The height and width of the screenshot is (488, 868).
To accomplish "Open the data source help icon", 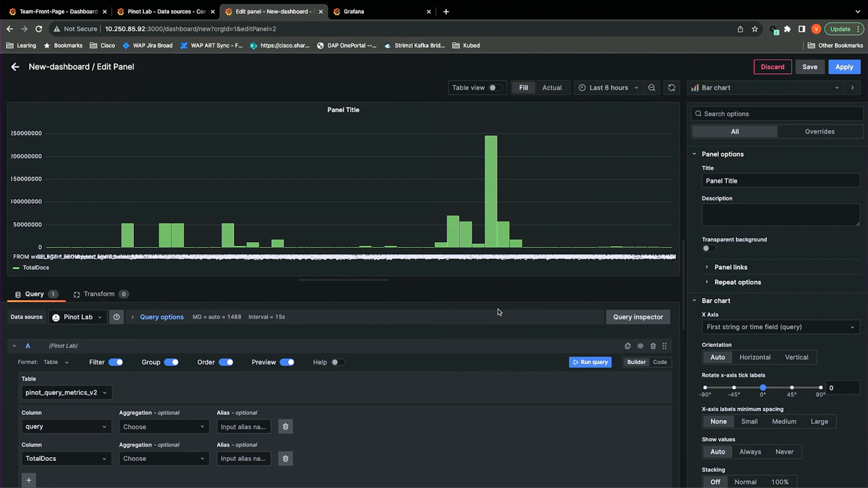I will pyautogui.click(x=116, y=317).
